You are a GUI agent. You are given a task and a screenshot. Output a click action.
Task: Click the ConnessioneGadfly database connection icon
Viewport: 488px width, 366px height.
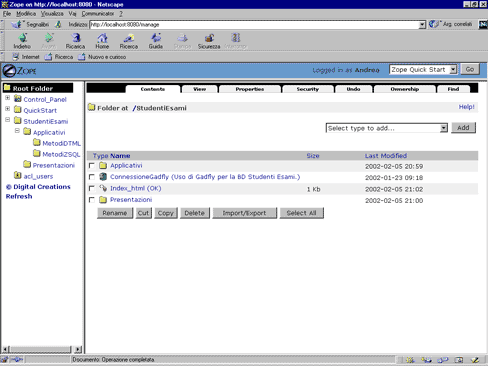click(103, 177)
